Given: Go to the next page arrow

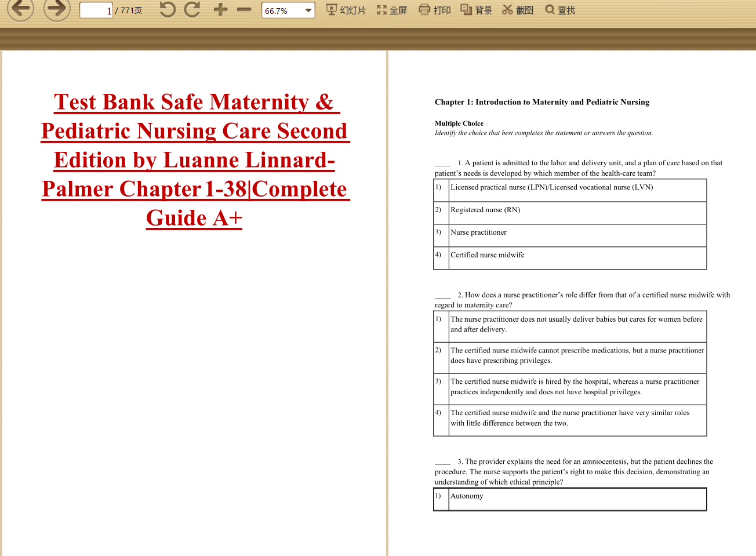Looking at the screenshot, I should [57, 8].
